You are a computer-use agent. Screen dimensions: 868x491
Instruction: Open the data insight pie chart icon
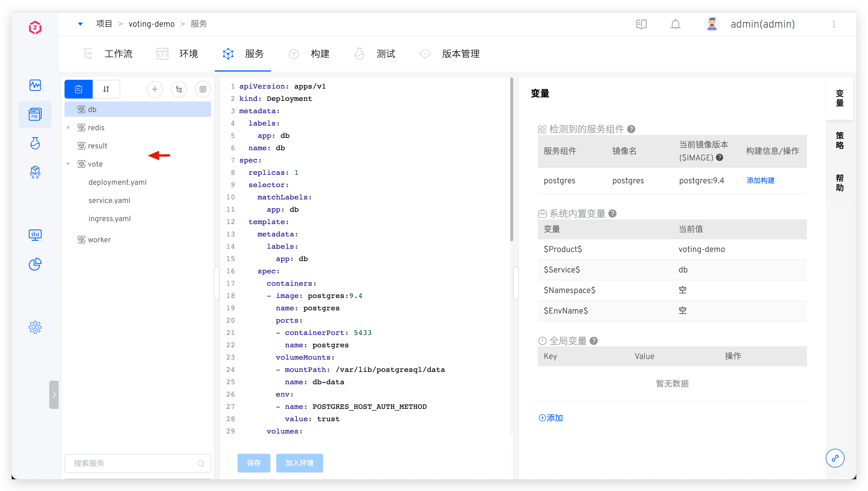point(35,264)
